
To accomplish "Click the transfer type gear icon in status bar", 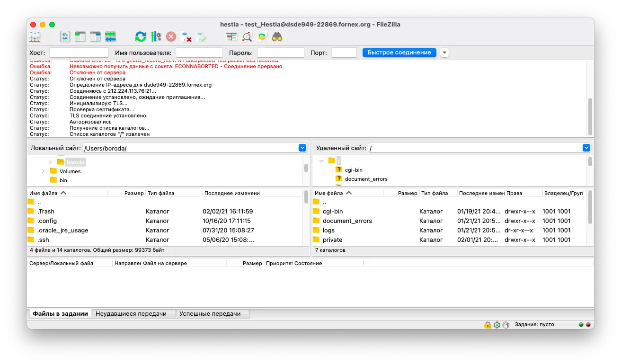I will point(497,325).
